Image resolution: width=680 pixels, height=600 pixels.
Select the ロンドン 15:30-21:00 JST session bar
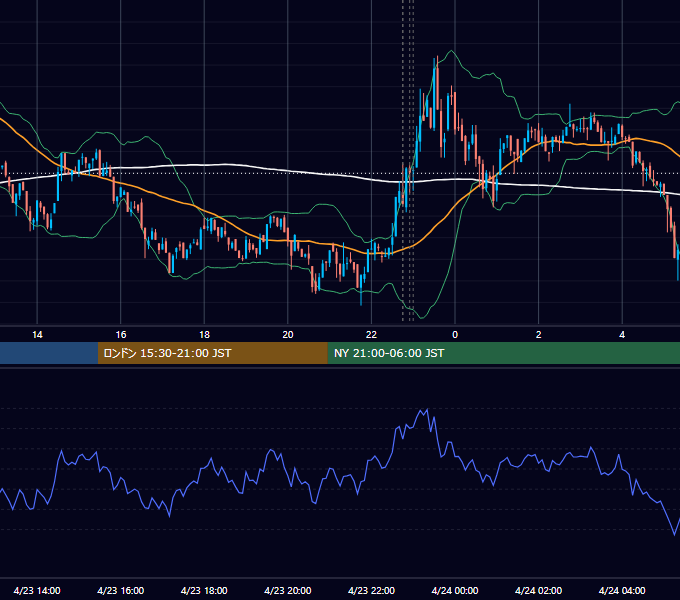coord(212,353)
